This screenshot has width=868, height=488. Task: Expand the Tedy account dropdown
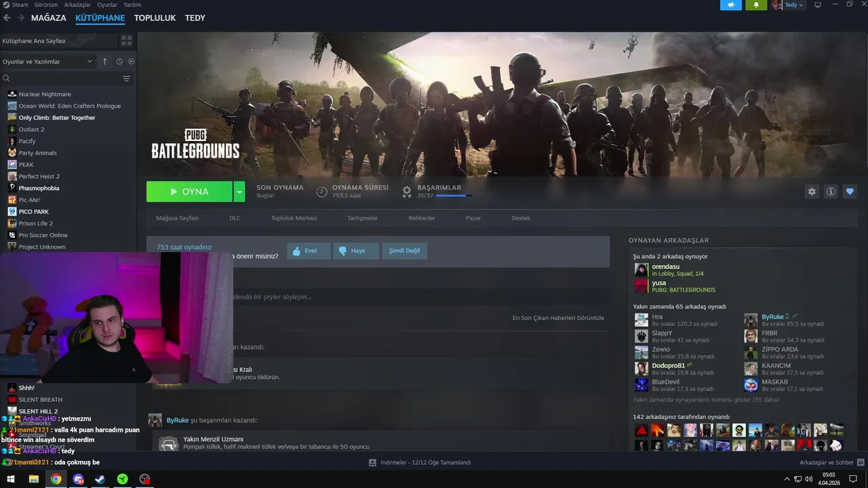(793, 5)
